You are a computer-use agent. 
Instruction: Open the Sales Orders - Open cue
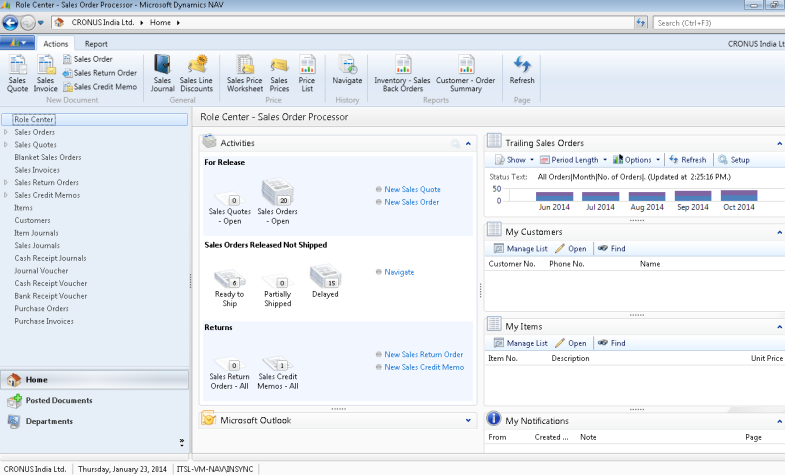tap(278, 203)
